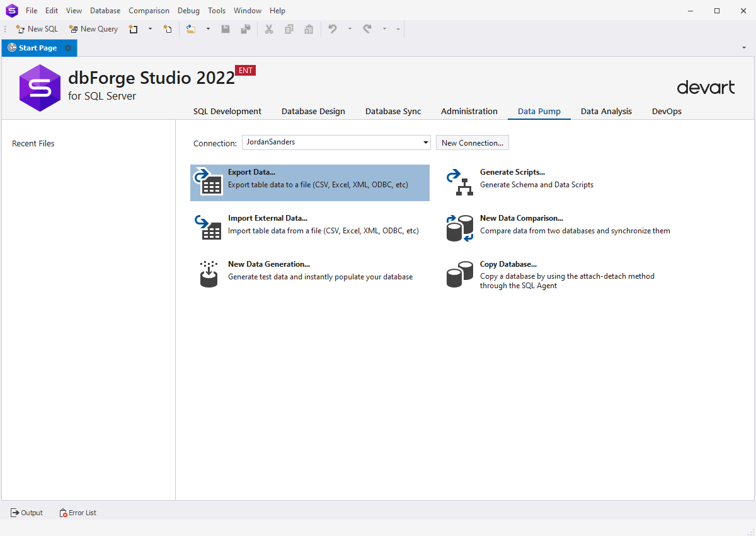Viewport: 756px width, 536px height.
Task: Click the New Connection button
Action: [472, 143]
